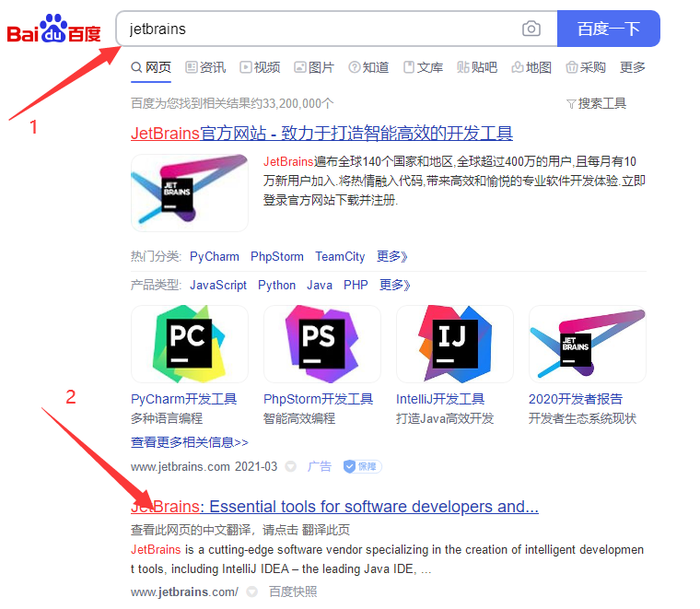Click 开发者生态系统现状 caption
The width and height of the screenshot is (700, 609).
583,418
